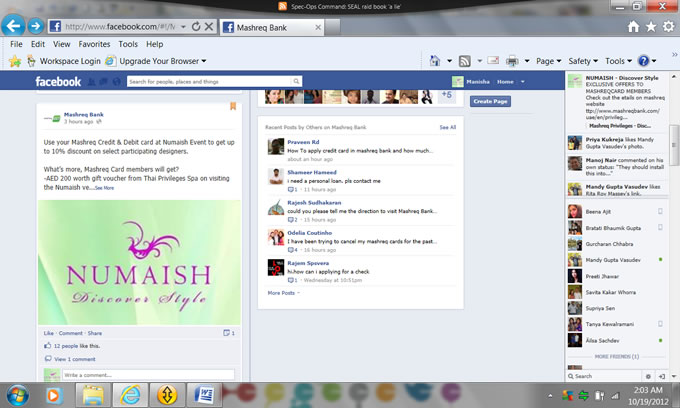Viewport: 680px width, 408px height.
Task: Expand Upgrade Your Browser dropdown
Action: coord(204,61)
